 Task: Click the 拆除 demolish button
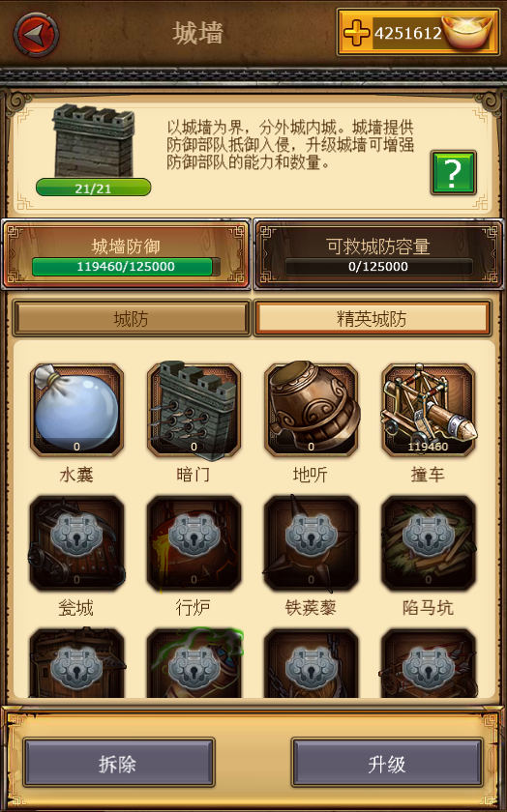tap(118, 764)
